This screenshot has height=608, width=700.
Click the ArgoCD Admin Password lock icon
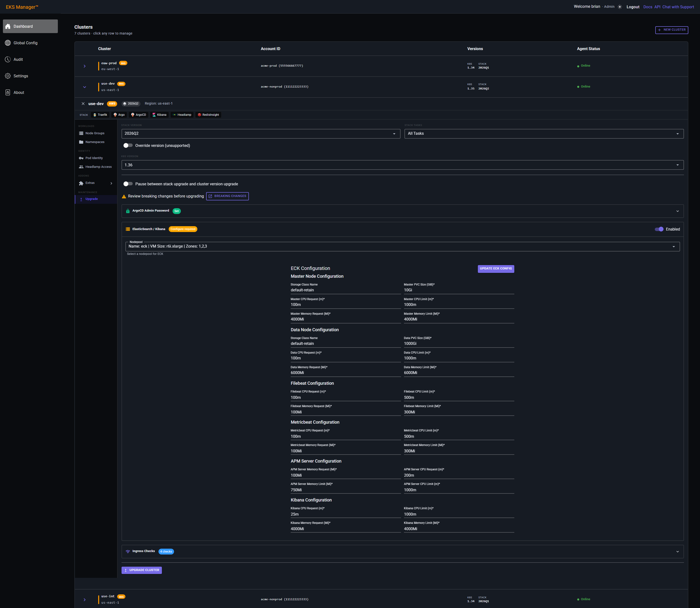point(128,211)
